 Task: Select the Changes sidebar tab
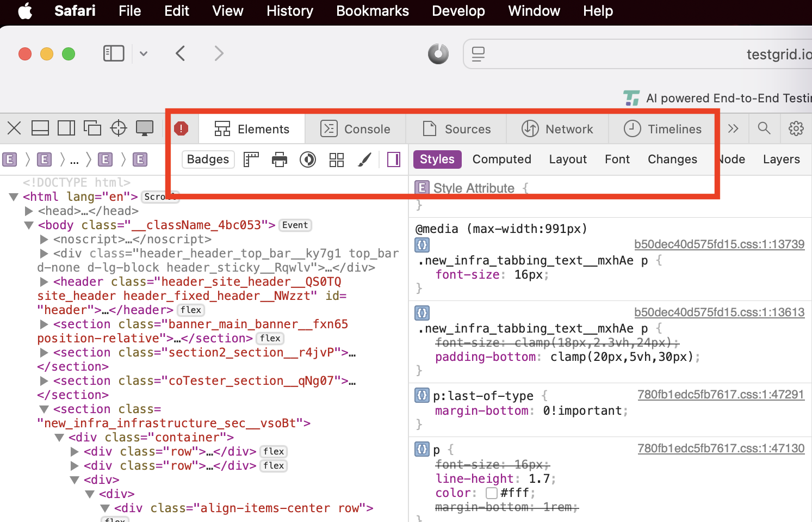point(672,159)
